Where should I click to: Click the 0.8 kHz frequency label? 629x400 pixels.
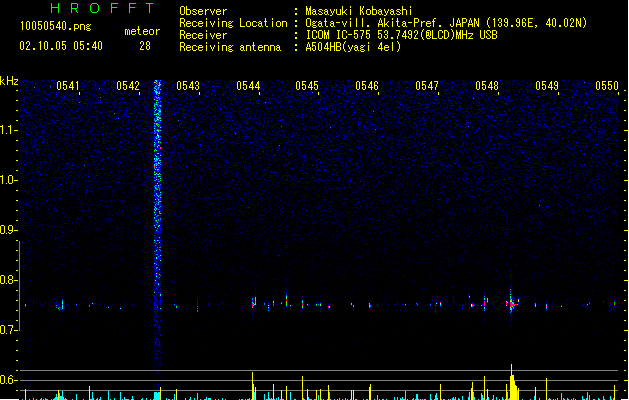(8, 280)
